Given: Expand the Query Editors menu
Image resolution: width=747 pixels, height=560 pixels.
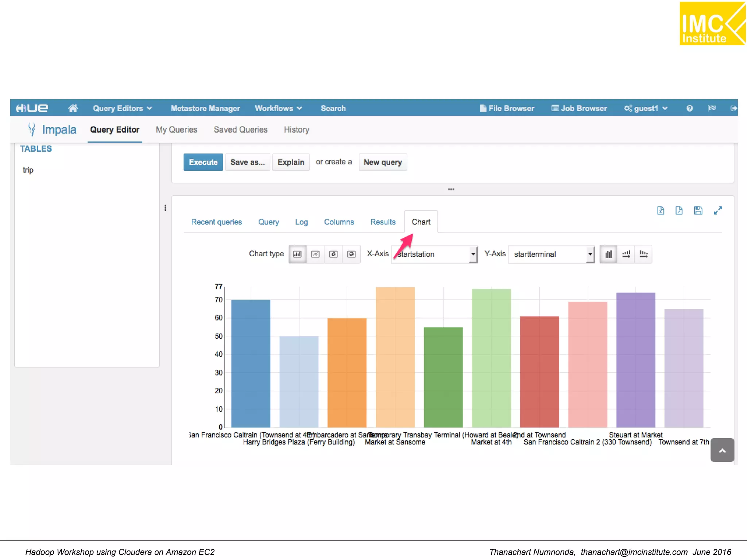Looking at the screenshot, I should (122, 108).
